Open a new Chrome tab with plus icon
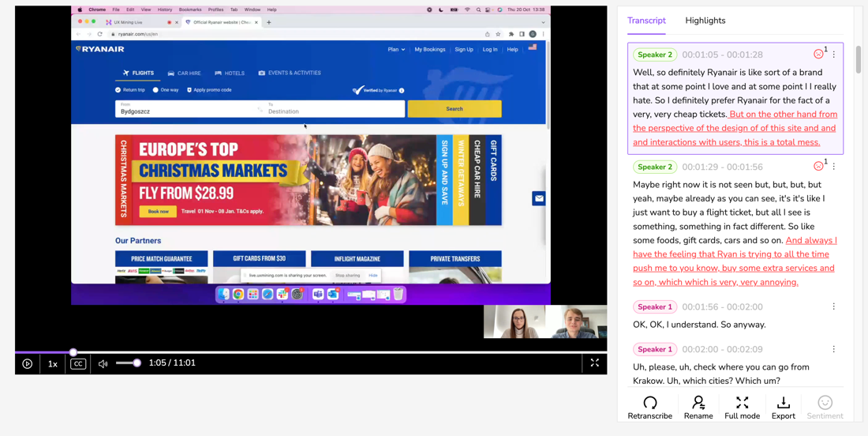Viewport: 868px width, 436px height. point(269,22)
